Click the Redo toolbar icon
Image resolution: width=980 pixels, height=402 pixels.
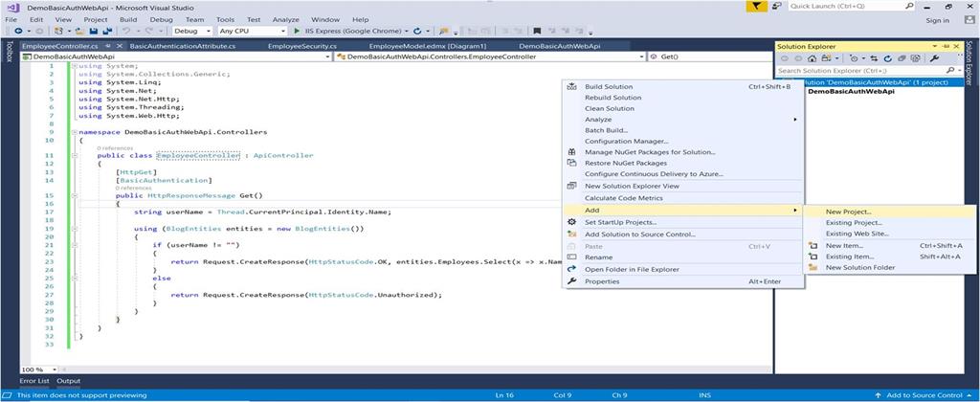coord(149,31)
